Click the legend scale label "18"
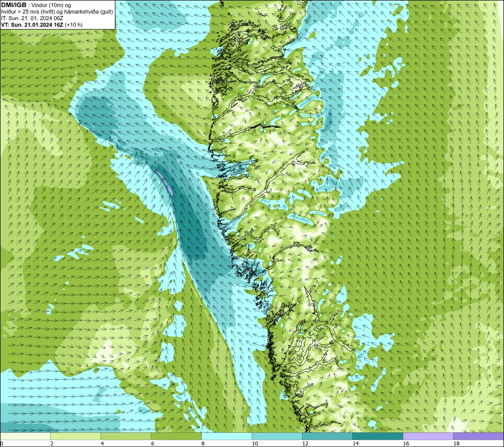504x447 pixels. coord(456,444)
